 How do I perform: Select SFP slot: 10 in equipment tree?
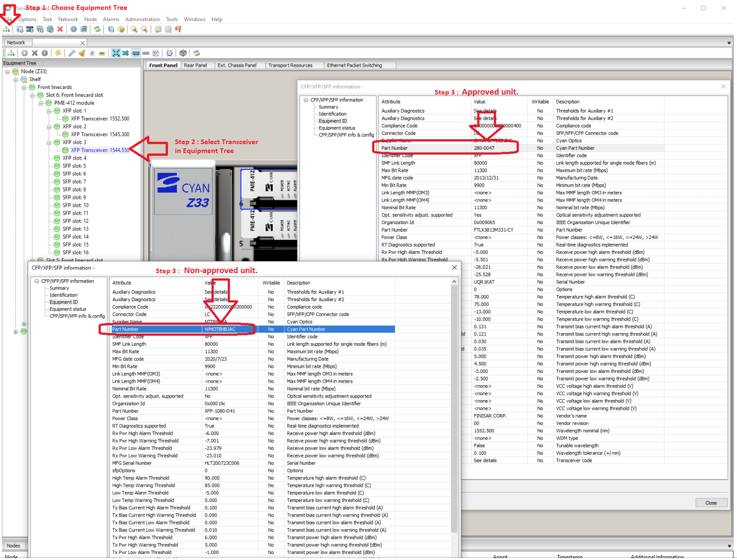pos(75,205)
